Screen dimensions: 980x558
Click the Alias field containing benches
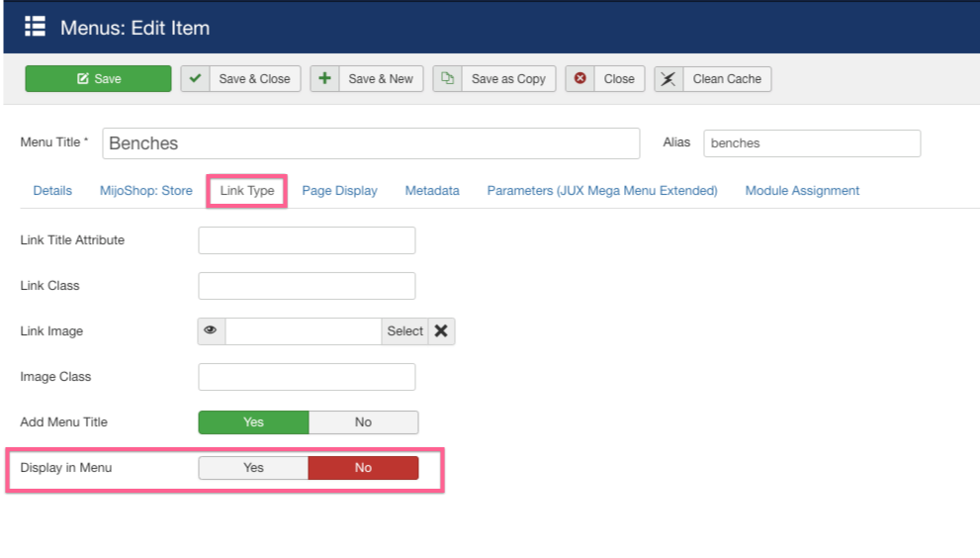tap(812, 143)
